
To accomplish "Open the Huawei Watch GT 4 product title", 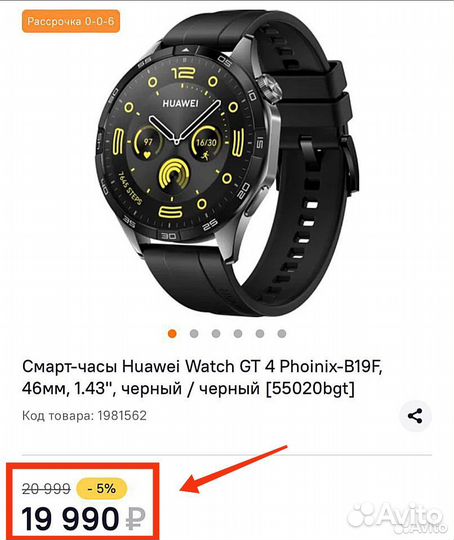I will pyautogui.click(x=203, y=377).
